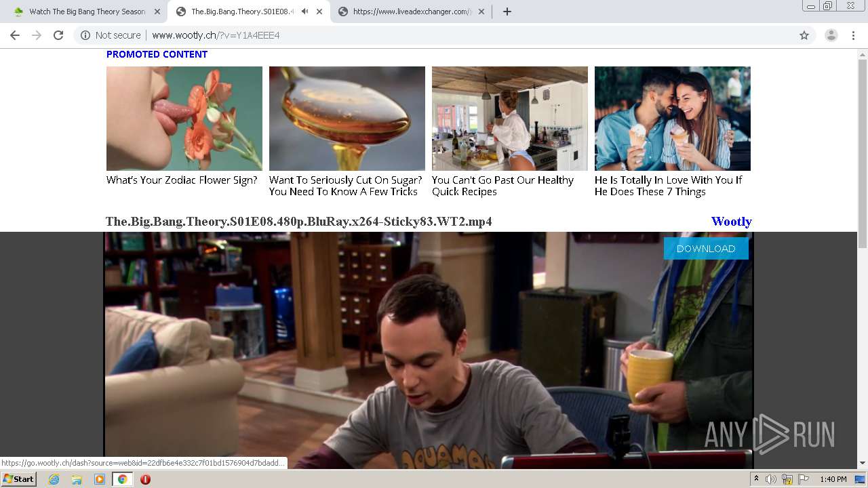The height and width of the screenshot is (488, 868).
Task: Open the Action Center flag icon
Action: click(804, 479)
